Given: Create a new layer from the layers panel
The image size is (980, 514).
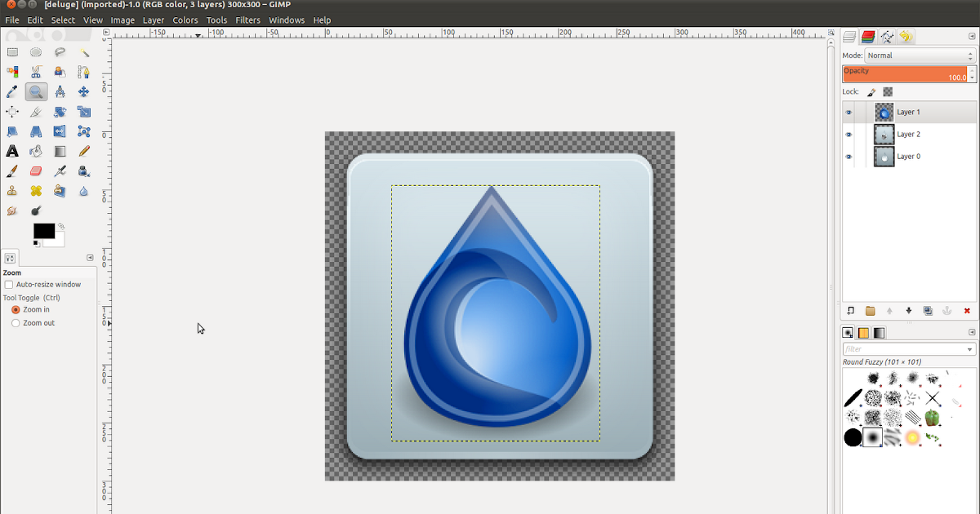Looking at the screenshot, I should [849, 311].
